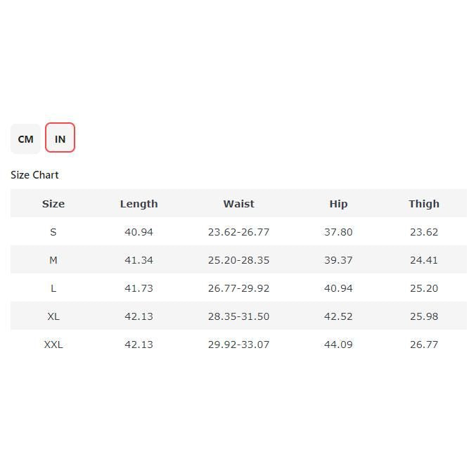
Task: Click the Hip column header
Action: [338, 204]
